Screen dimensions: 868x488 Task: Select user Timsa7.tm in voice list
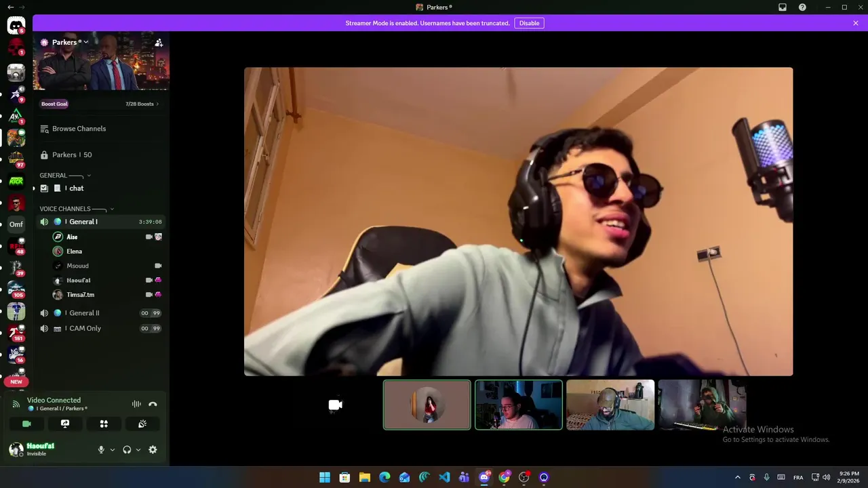point(80,295)
